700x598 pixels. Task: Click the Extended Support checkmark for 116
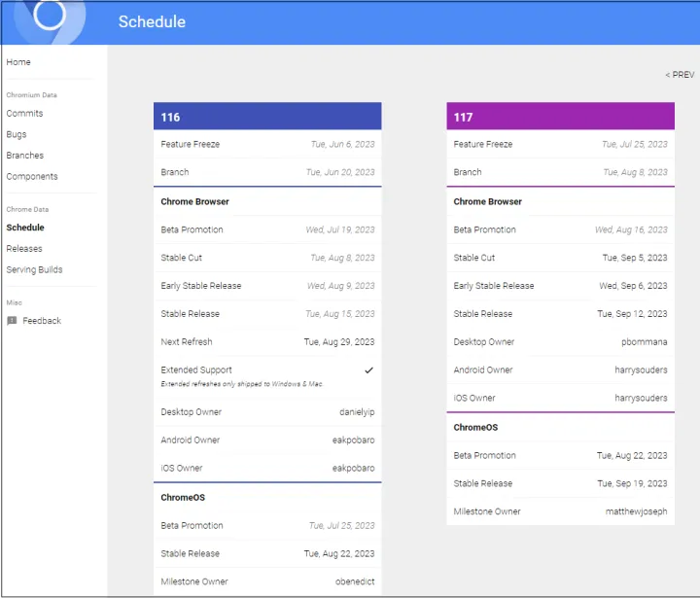point(368,370)
